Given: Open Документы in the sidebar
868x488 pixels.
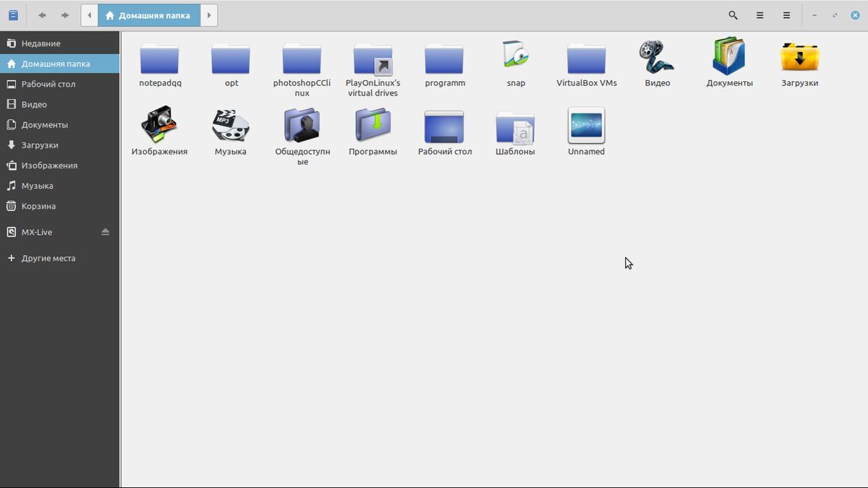Looking at the screenshot, I should click(60, 124).
